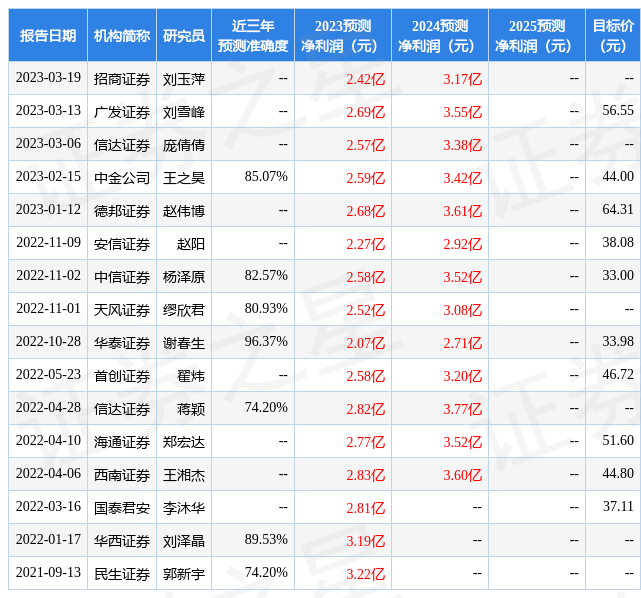The image size is (641, 598).
Task: Click the 报告日期 column header
Action: click(x=48, y=36)
